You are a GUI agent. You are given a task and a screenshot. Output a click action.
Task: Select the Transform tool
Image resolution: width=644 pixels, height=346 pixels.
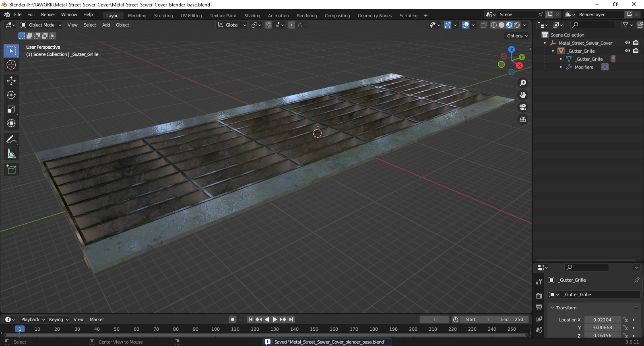(11, 123)
